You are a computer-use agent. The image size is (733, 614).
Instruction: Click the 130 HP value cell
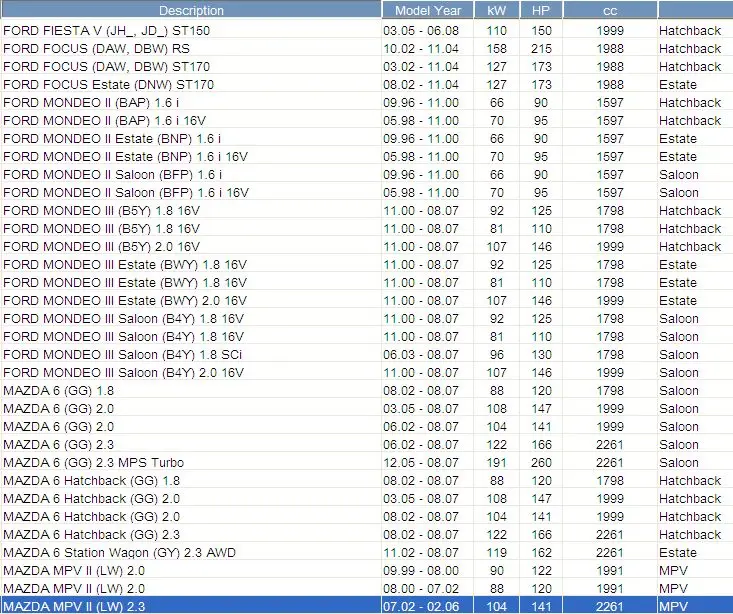pyautogui.click(x=541, y=355)
